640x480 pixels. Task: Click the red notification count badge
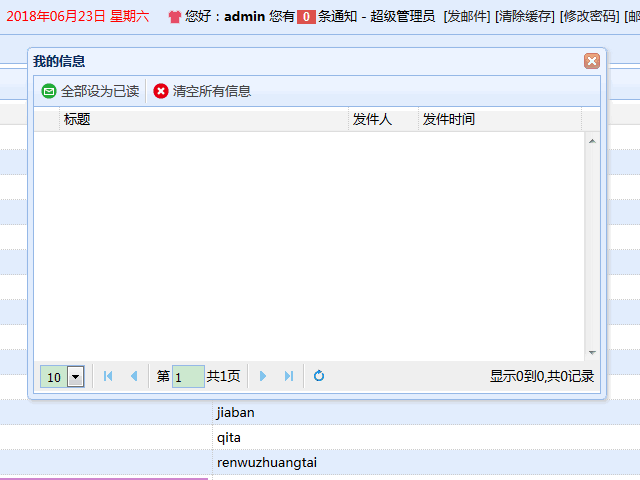[x=306, y=17]
